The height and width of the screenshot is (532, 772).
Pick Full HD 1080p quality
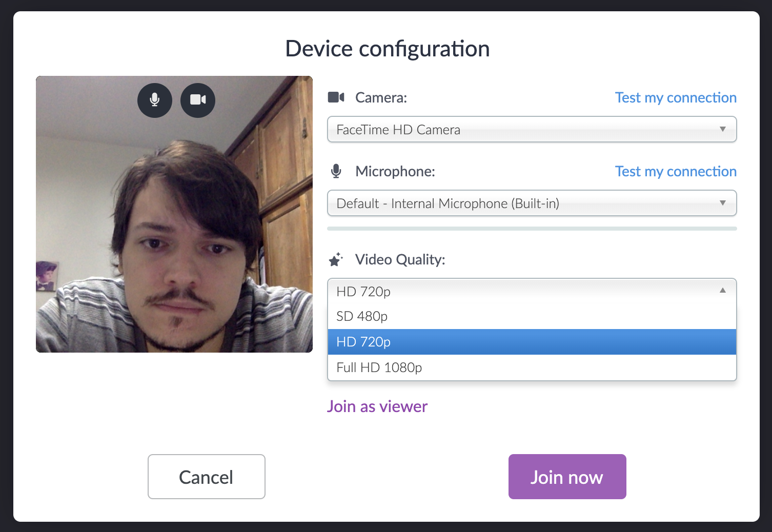532,367
